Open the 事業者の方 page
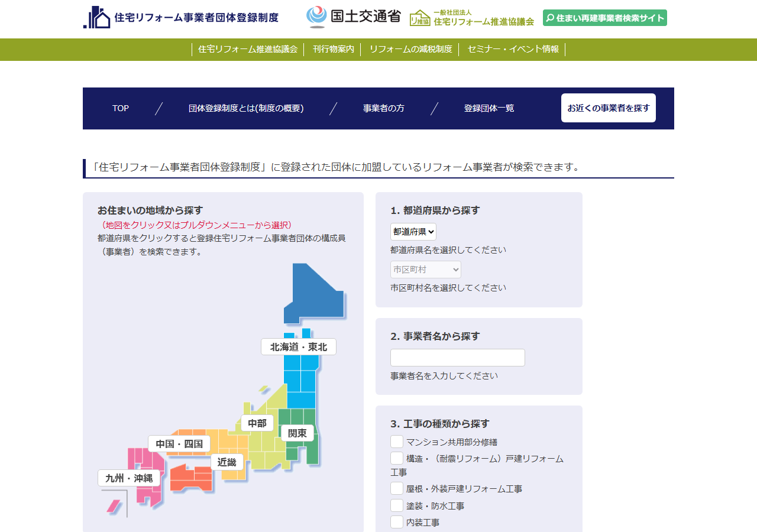This screenshot has height=532, width=757. point(384,108)
